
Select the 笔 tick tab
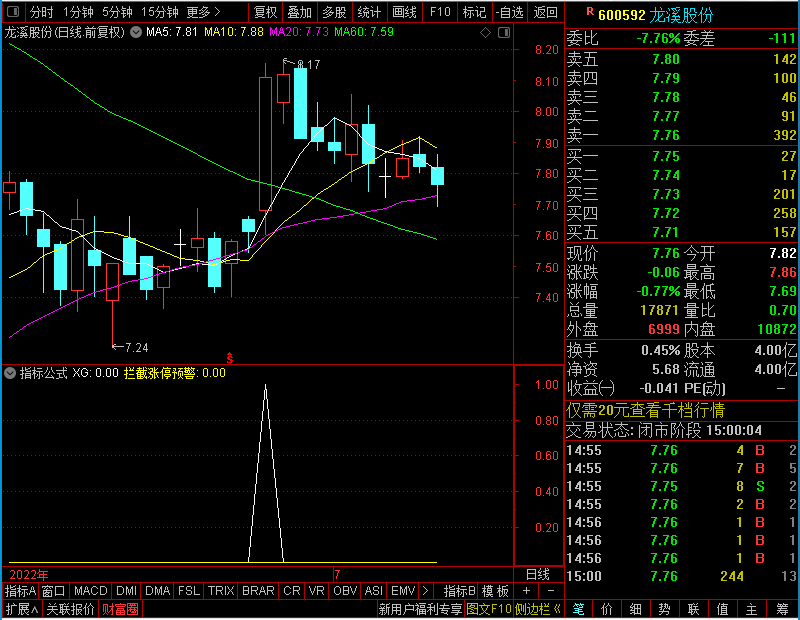pos(579,609)
